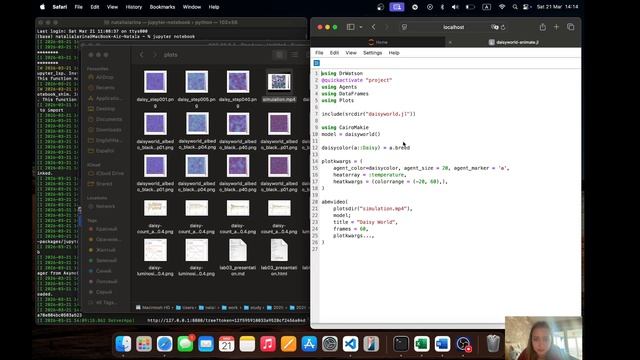Viewport: 640px width, 360px height.
Task: Toggle the Safari sidebar button
Action: (x=350, y=27)
